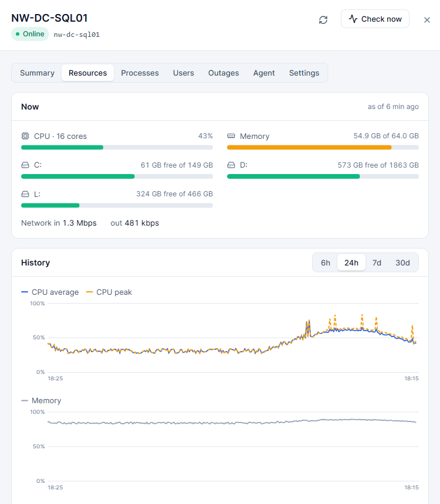The image size is (440, 504).
Task: Click the C: drive usage bar
Action: (x=117, y=176)
